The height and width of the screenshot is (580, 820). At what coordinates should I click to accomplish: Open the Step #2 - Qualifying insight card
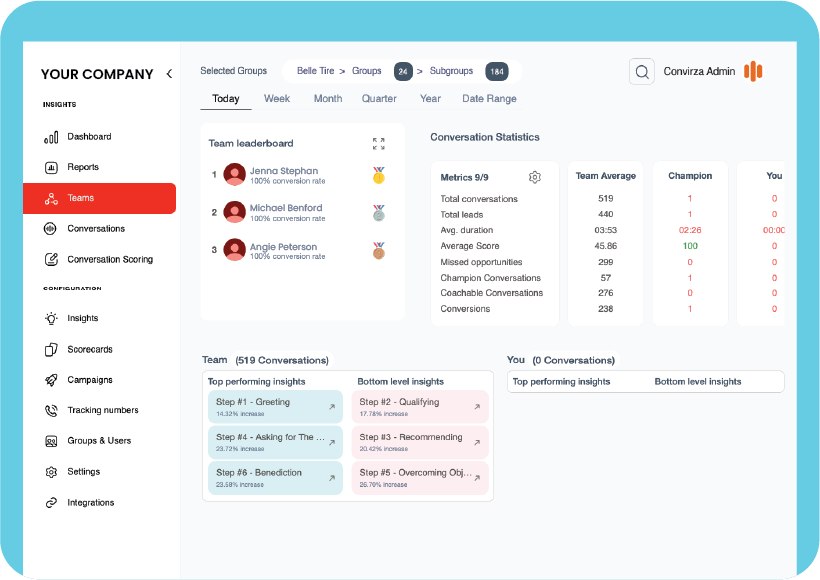click(420, 407)
